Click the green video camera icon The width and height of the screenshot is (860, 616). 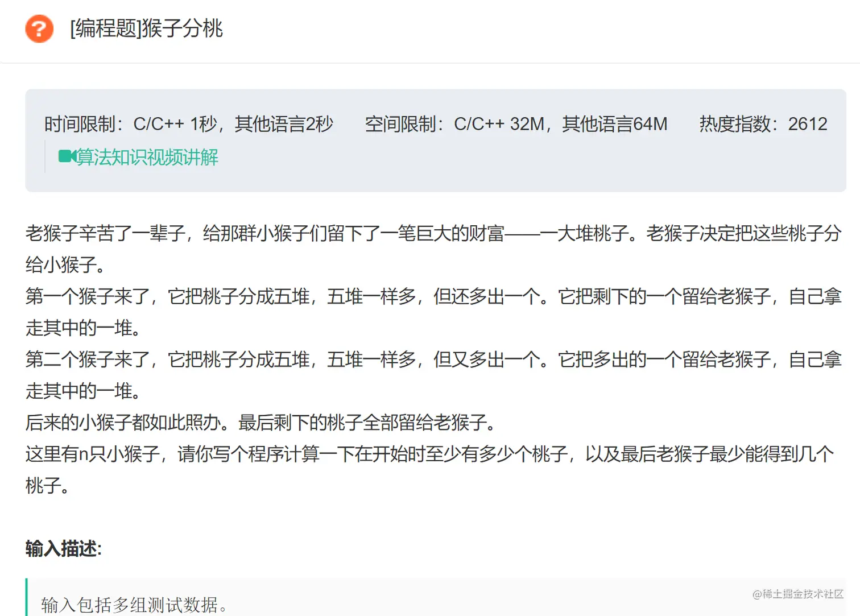pos(67,156)
